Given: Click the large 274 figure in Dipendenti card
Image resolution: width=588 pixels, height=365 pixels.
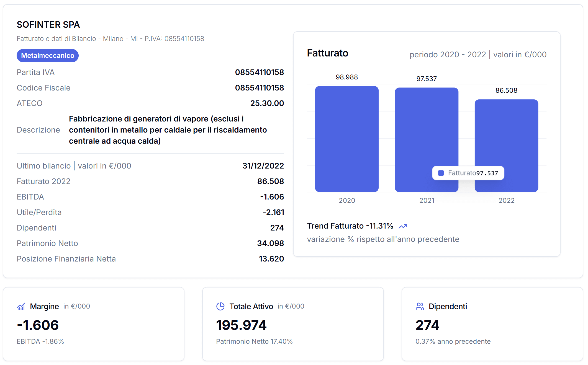Looking at the screenshot, I should tap(427, 325).
